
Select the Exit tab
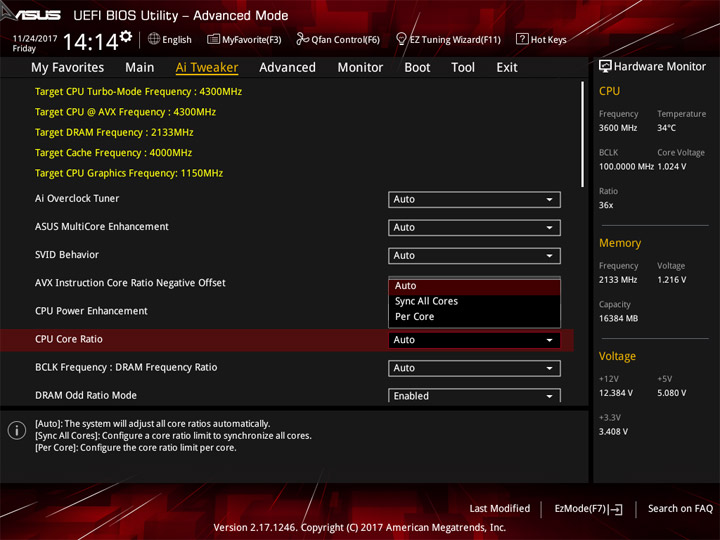(x=507, y=68)
